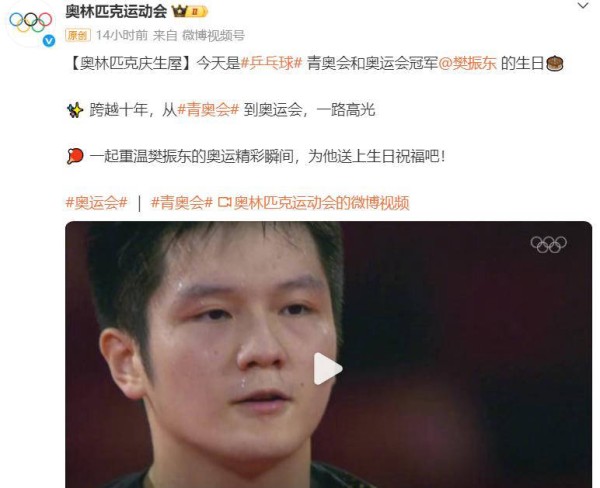Open the #乒乓球# hashtag

click(x=272, y=63)
